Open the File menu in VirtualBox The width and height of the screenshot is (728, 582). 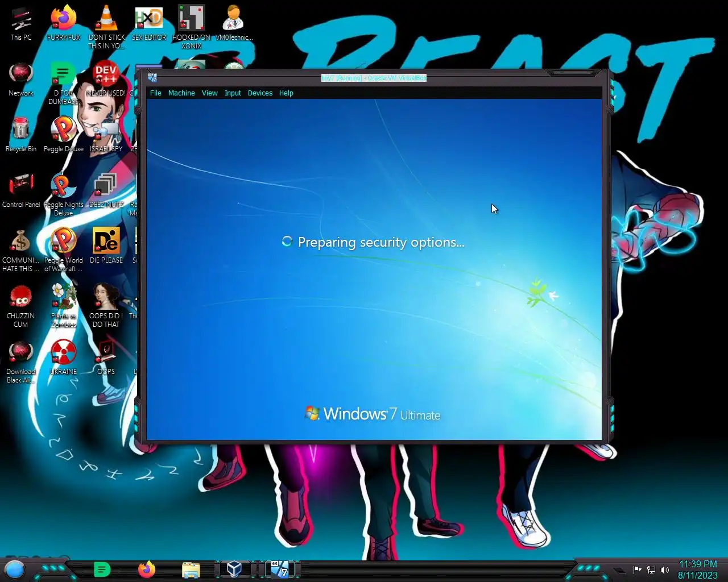coord(155,93)
